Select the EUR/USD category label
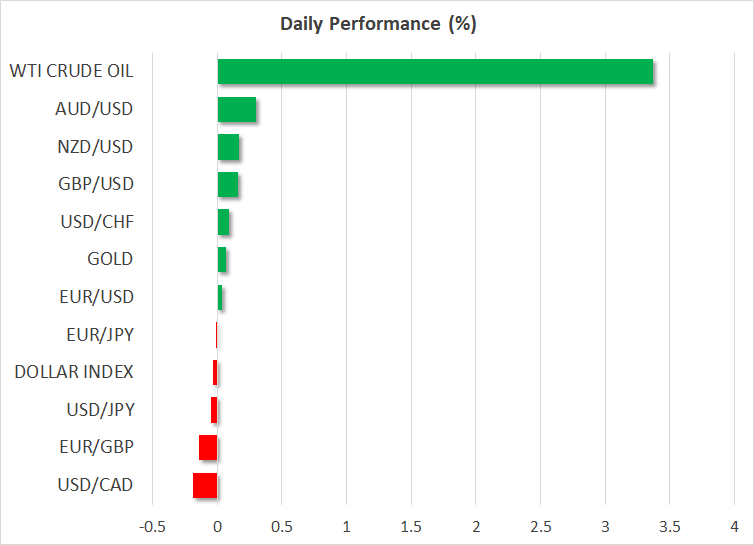Image resolution: width=754 pixels, height=545 pixels. (x=96, y=297)
